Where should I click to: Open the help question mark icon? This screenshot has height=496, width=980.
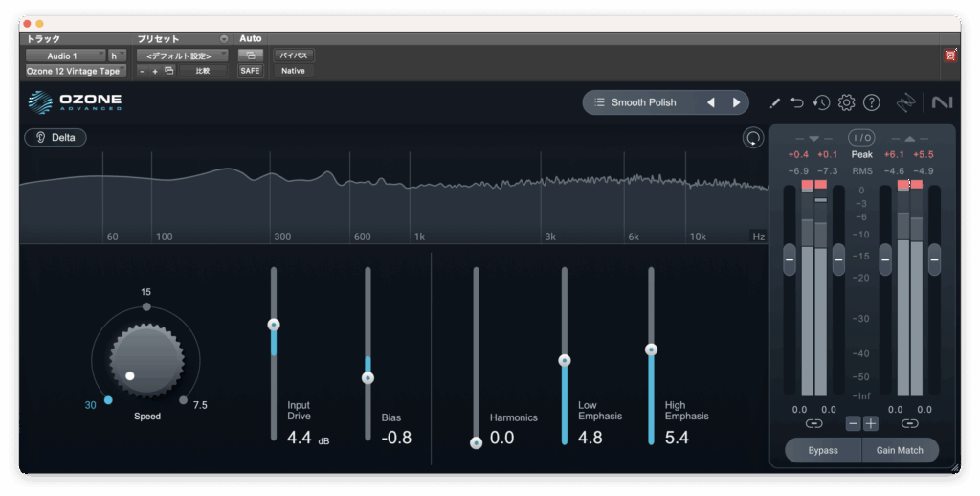pyautogui.click(x=871, y=102)
